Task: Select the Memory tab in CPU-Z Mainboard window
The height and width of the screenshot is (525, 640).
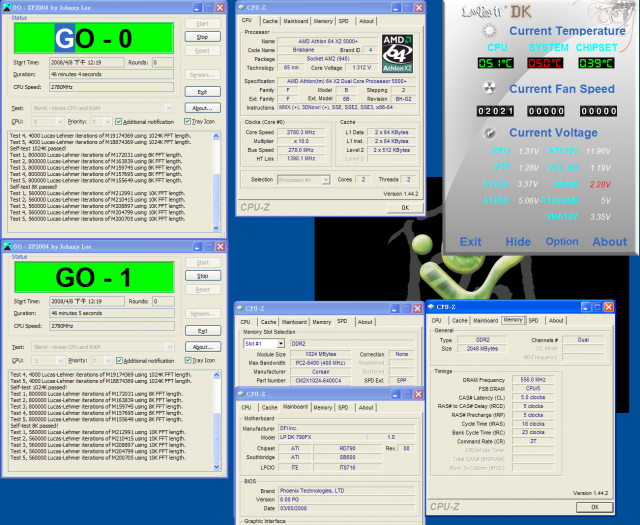Action: pyautogui.click(x=322, y=407)
